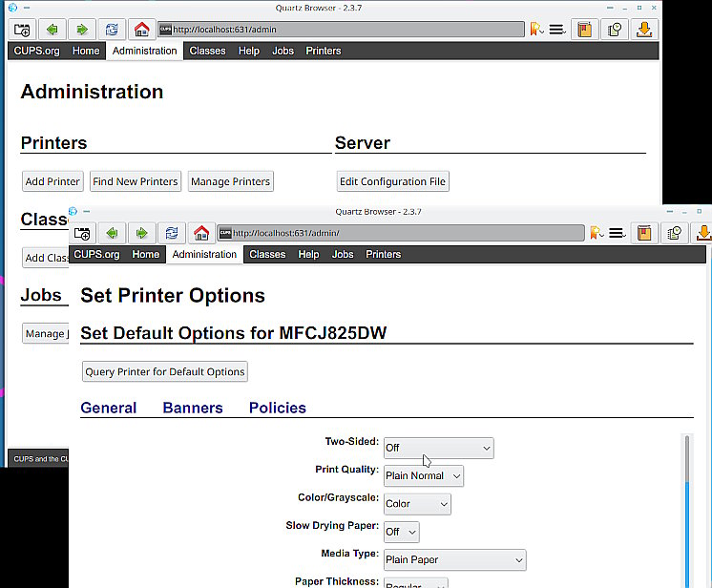This screenshot has width=712, height=588.
Task: Go to home page icon in back window
Action: click(141, 30)
